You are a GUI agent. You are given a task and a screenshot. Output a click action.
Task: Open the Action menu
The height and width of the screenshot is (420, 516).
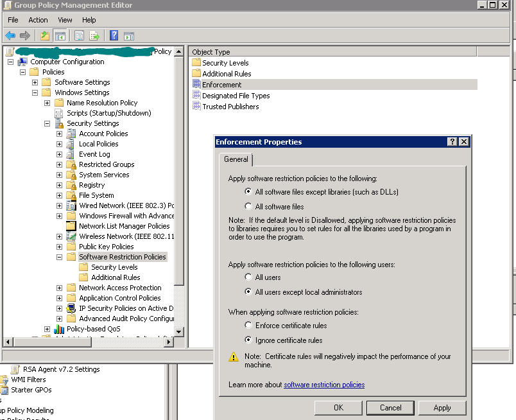[38, 20]
